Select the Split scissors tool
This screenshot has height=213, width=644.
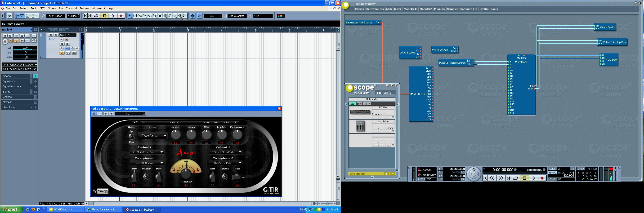(x=140, y=16)
